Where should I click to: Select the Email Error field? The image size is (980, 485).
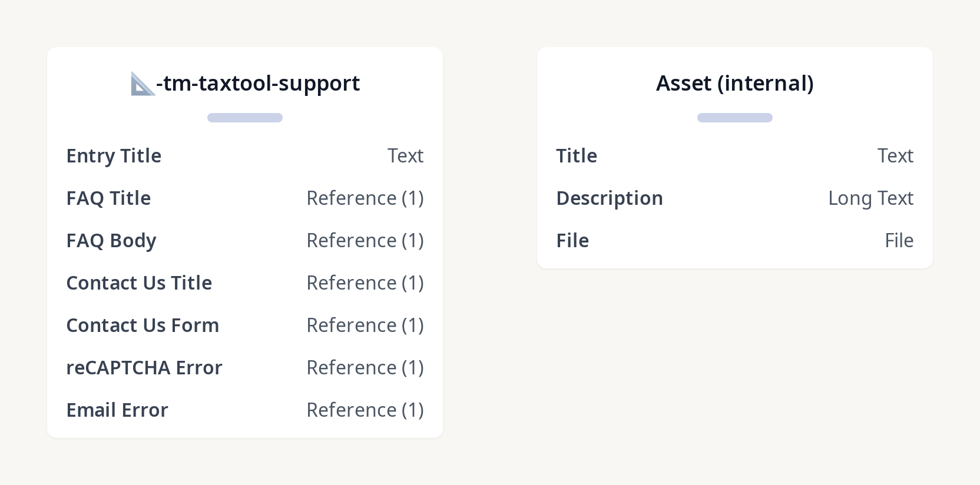click(x=117, y=410)
